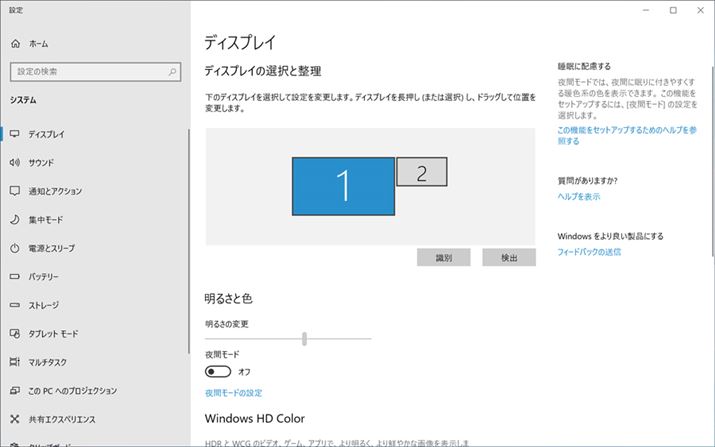
Task: Click the フィードバックの送信 link
Action: [x=589, y=252]
